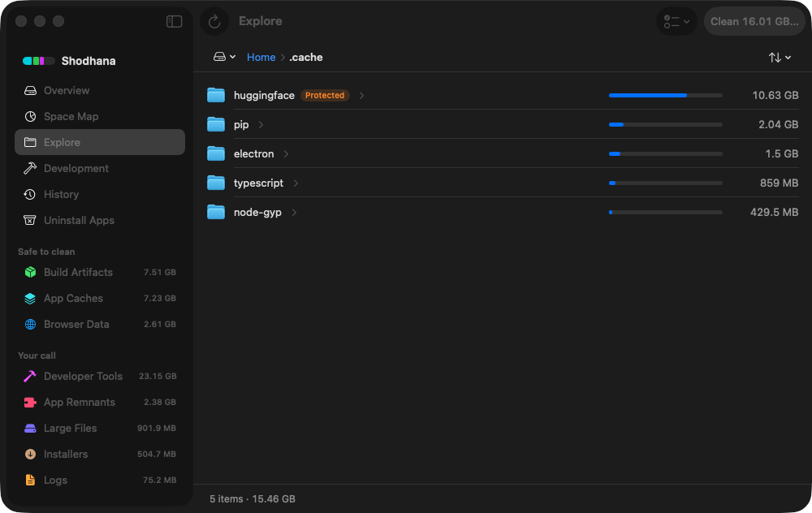This screenshot has width=812, height=513.
Task: Select the electron folder name
Action: [253, 153]
